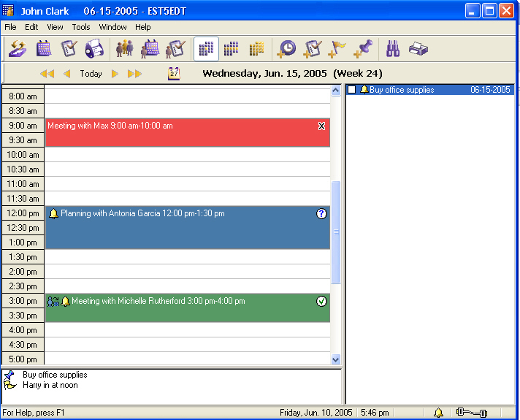Screen dimensions: 520x420
Task: Click accepted checkmark on Michelle Rutherford meeting
Action: coord(321,301)
